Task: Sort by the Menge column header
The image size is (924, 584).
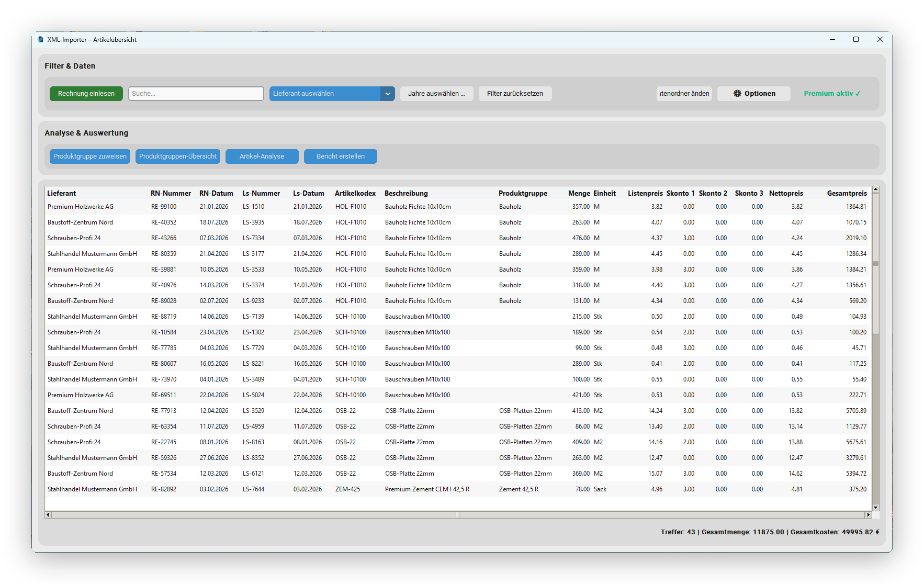Action: coord(579,193)
